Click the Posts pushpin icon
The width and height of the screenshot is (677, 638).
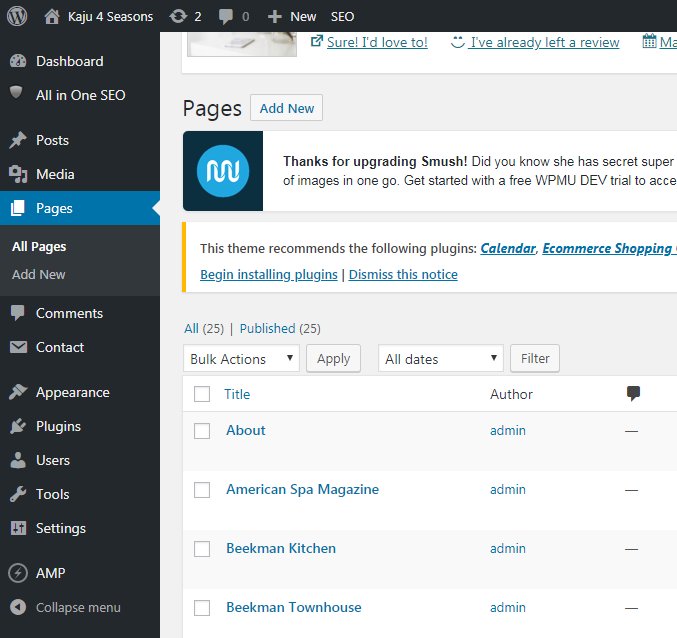18,140
